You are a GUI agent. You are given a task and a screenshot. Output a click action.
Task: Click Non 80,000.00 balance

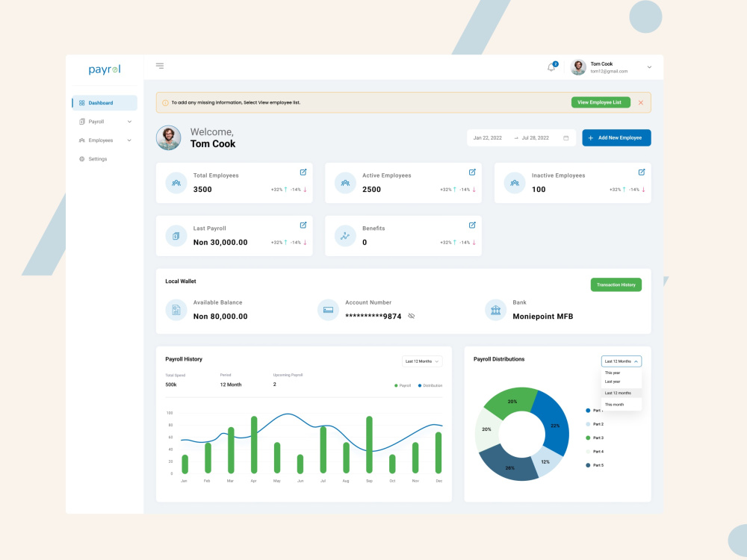[x=220, y=317]
